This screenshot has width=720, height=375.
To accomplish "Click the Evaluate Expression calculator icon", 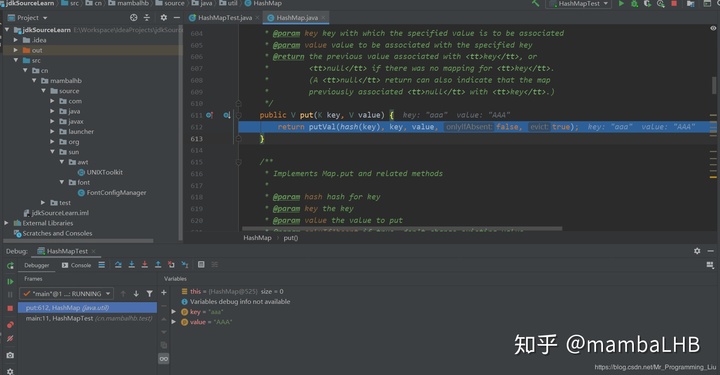I will click(201, 265).
